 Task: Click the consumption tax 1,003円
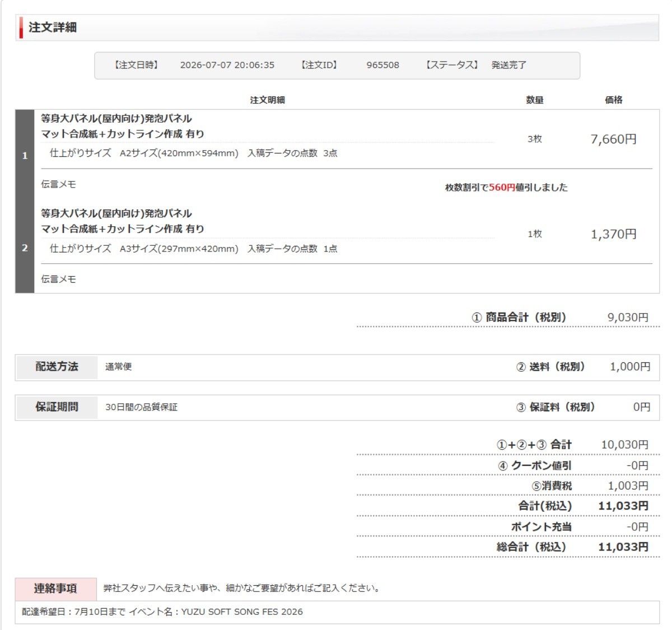[x=628, y=486]
